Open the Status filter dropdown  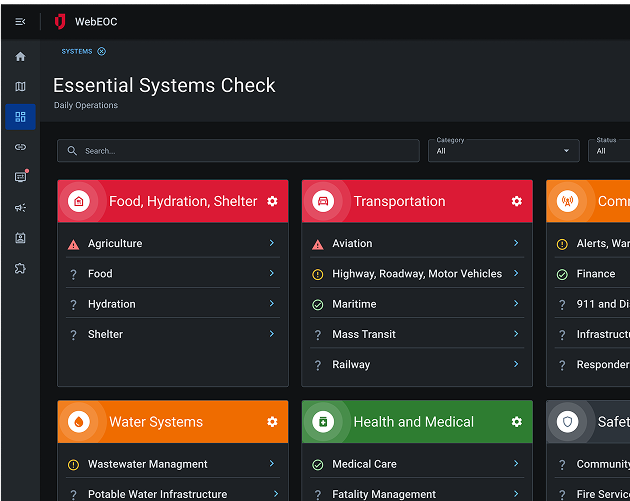click(x=610, y=151)
